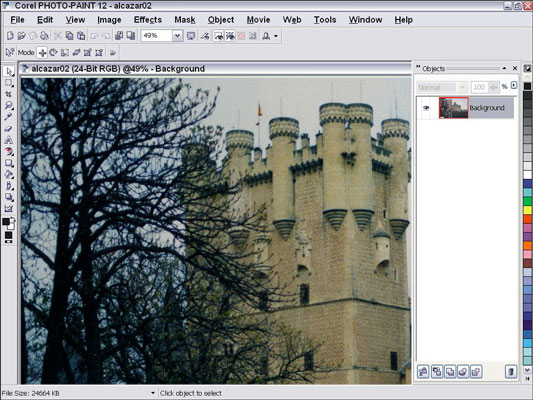
Task: Open the status bar File Size dropdown arrow
Action: (153, 393)
